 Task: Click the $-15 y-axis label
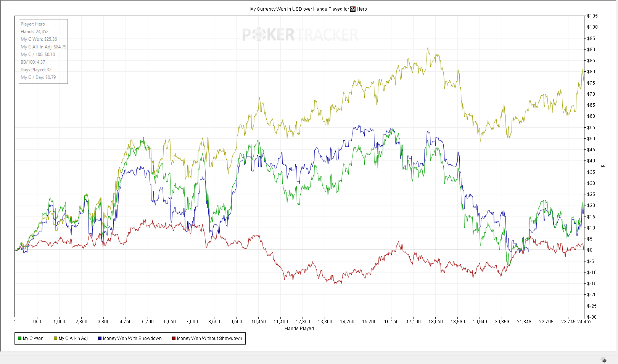592,284
